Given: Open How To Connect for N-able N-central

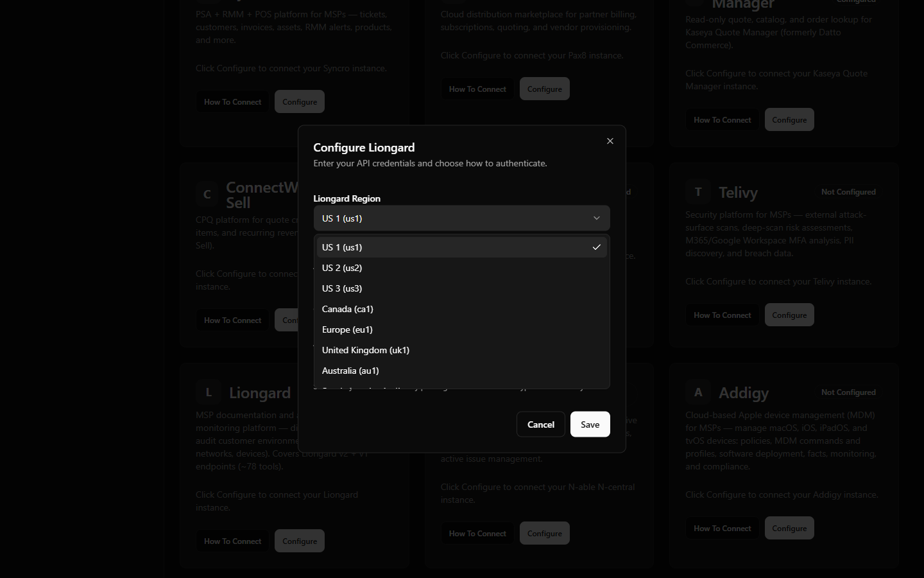Looking at the screenshot, I should pyautogui.click(x=477, y=533).
